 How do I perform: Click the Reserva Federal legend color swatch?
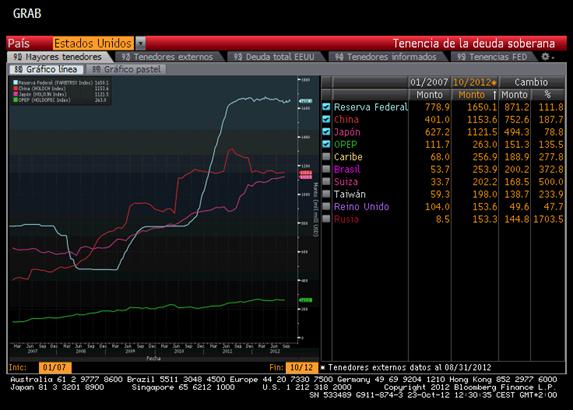pyautogui.click(x=15, y=83)
